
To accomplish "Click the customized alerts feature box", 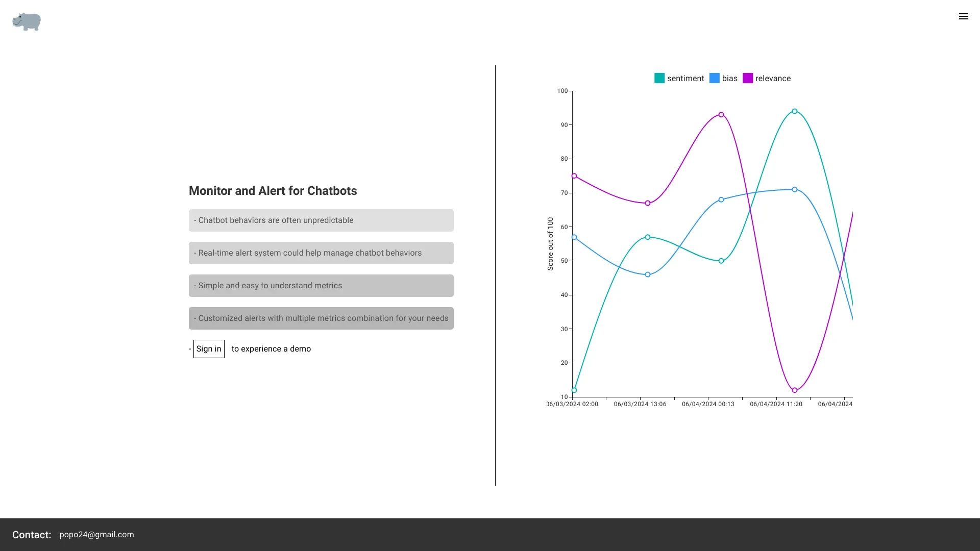I will (321, 317).
